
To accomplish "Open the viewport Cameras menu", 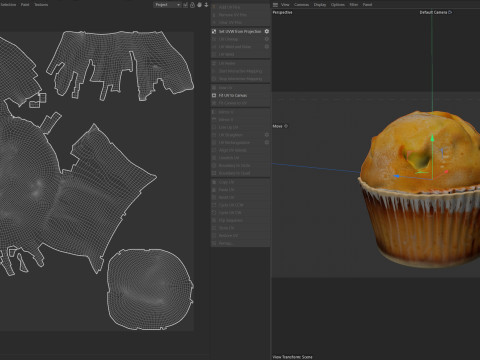I will coord(302,5).
